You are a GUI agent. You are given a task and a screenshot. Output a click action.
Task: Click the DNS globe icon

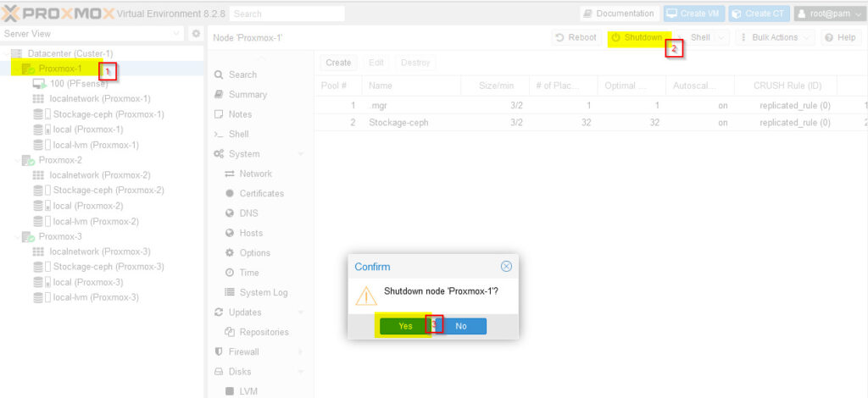click(x=230, y=213)
